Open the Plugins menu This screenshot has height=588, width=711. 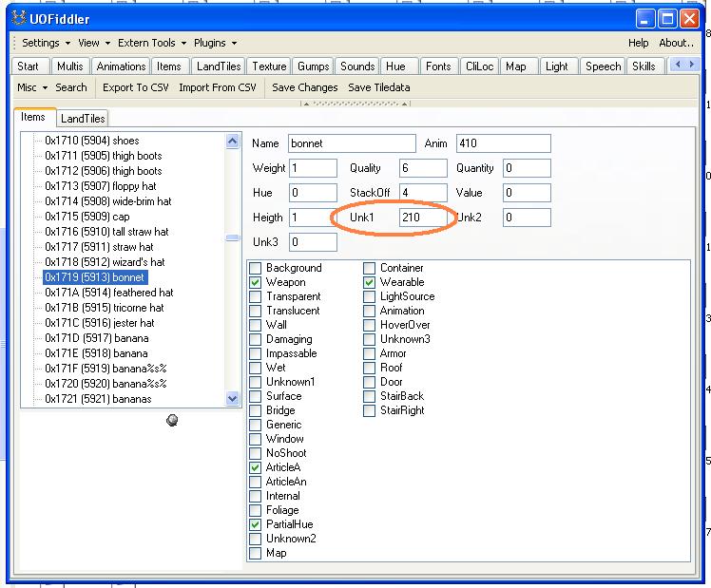click(x=216, y=43)
